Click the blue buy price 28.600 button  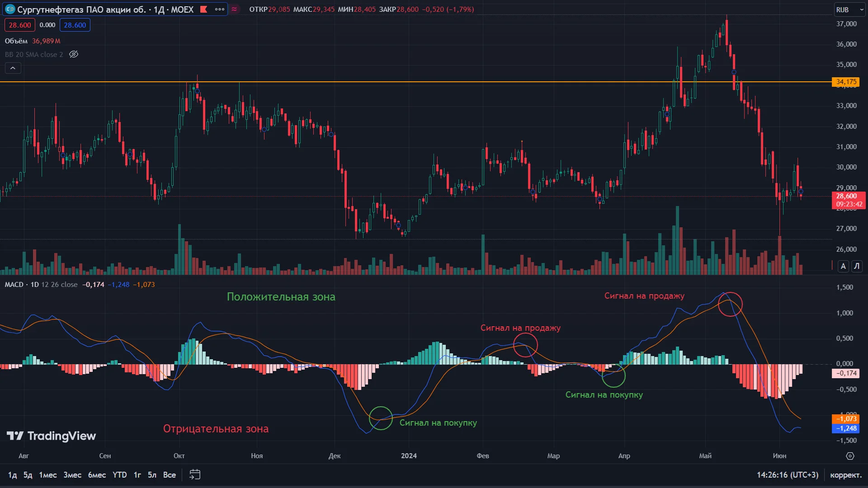pos(75,25)
